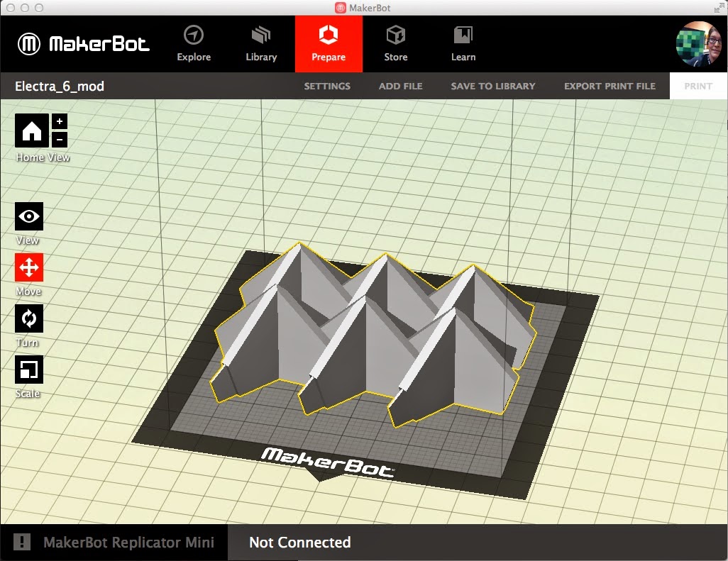Click the warning exclamation icon in status bar

point(22,542)
